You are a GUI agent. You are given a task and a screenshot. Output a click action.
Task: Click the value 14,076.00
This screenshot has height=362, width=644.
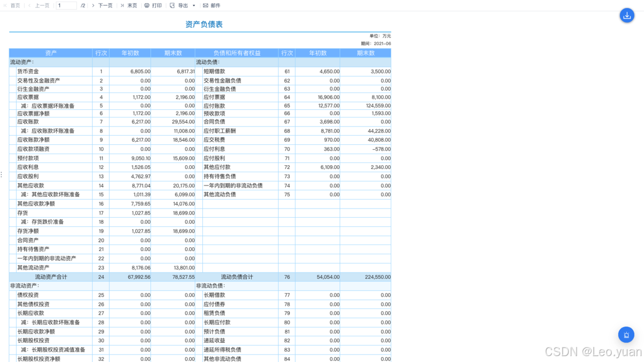click(184, 204)
